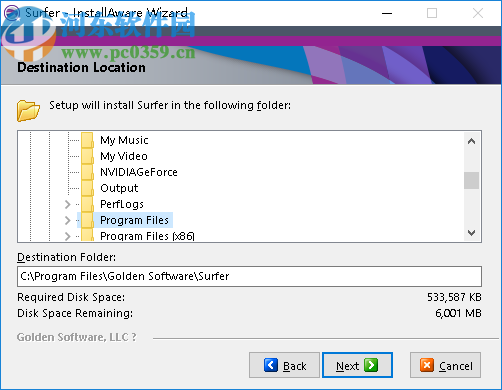This screenshot has height=390, width=502.
Task: Expand the PerfLogs tree node
Action: click(x=68, y=204)
